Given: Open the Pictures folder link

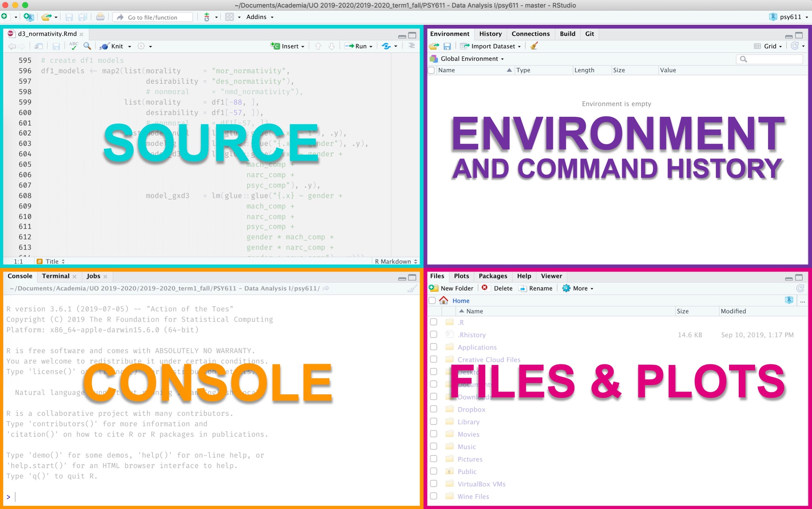Looking at the screenshot, I should (470, 459).
